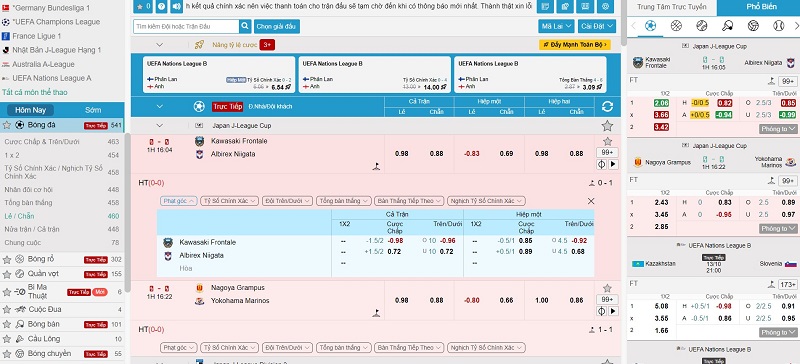The height and width of the screenshot is (364, 800).
Task: Open live stream for Kawasaki Frontale match
Action: tap(613, 164)
